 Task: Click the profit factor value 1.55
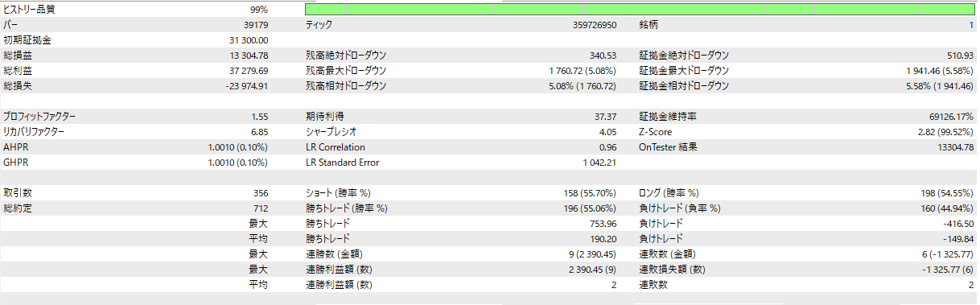[260, 117]
